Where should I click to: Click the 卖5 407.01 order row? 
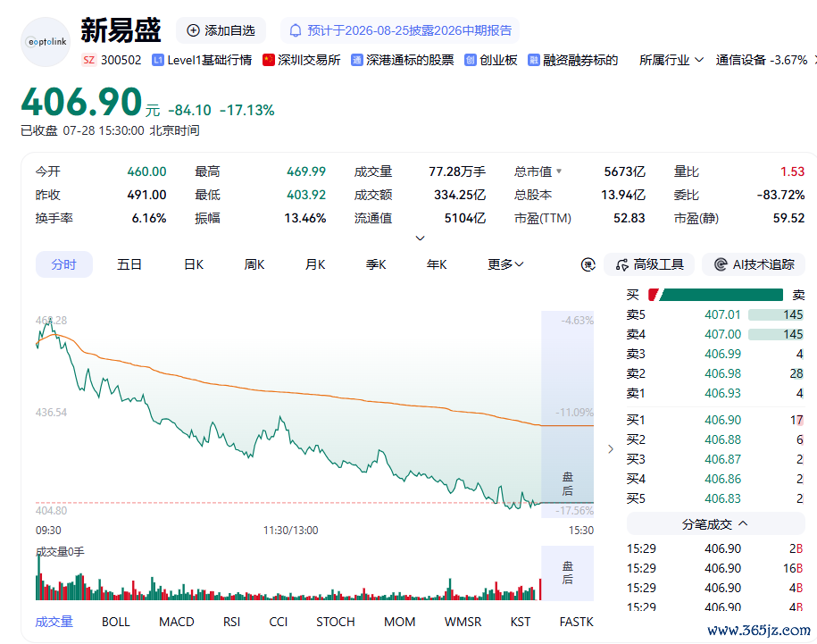(x=715, y=314)
